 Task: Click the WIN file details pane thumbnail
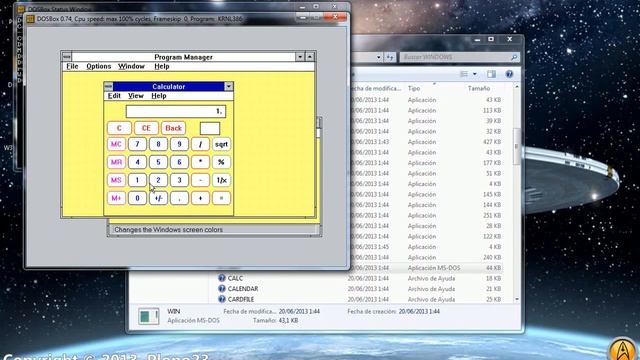(x=149, y=316)
